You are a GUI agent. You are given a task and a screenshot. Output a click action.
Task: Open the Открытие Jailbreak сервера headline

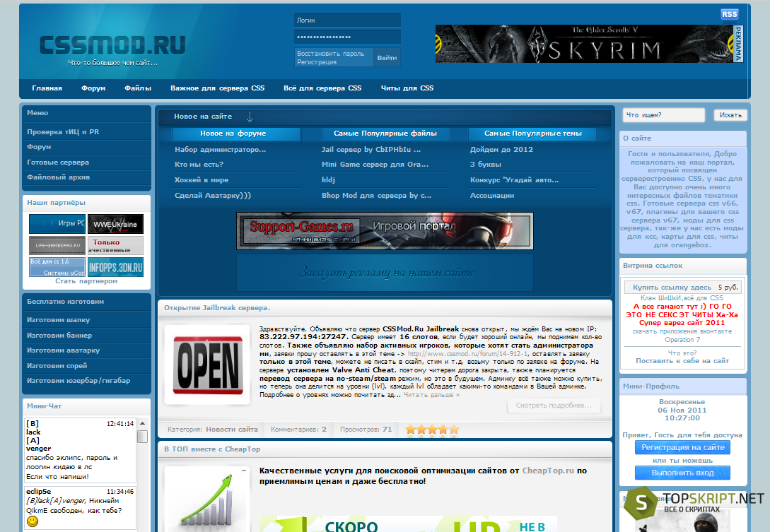coord(217,308)
